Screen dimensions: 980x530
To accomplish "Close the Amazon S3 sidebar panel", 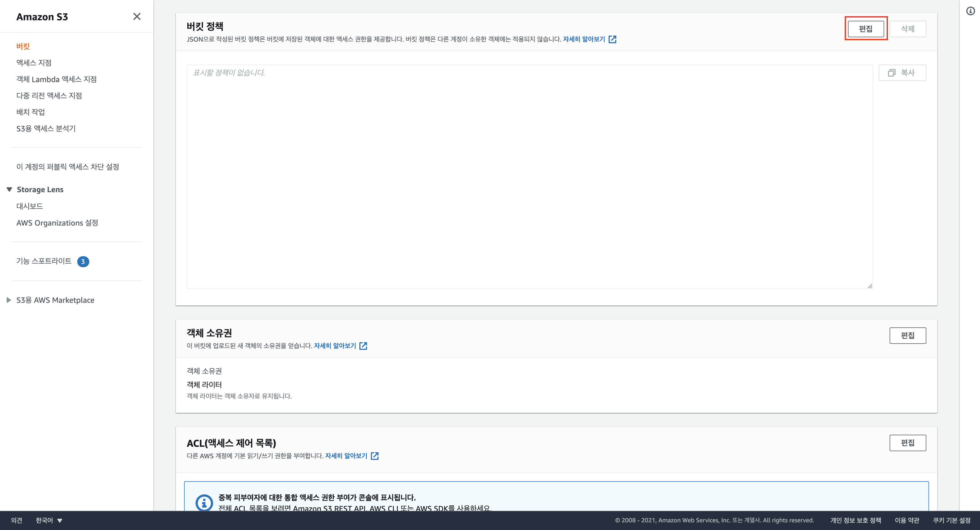I will 137,16.
